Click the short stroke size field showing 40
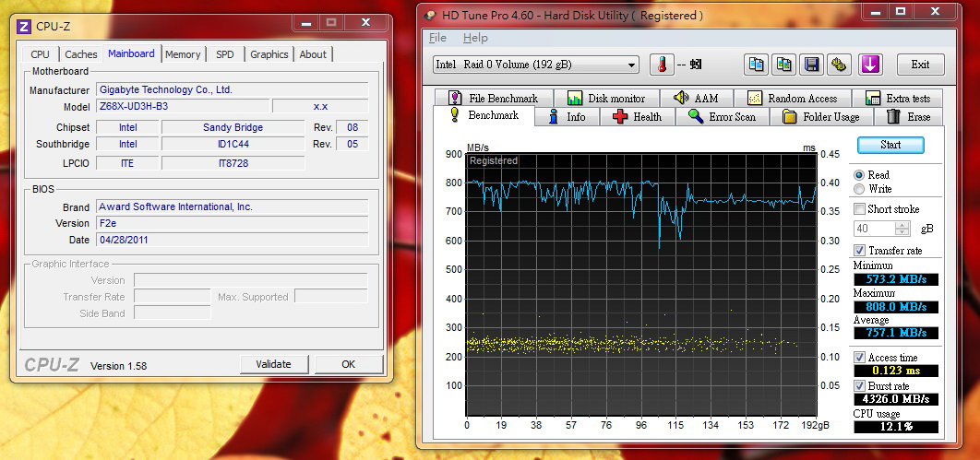Viewport: 980px width, 460px height. [875, 229]
